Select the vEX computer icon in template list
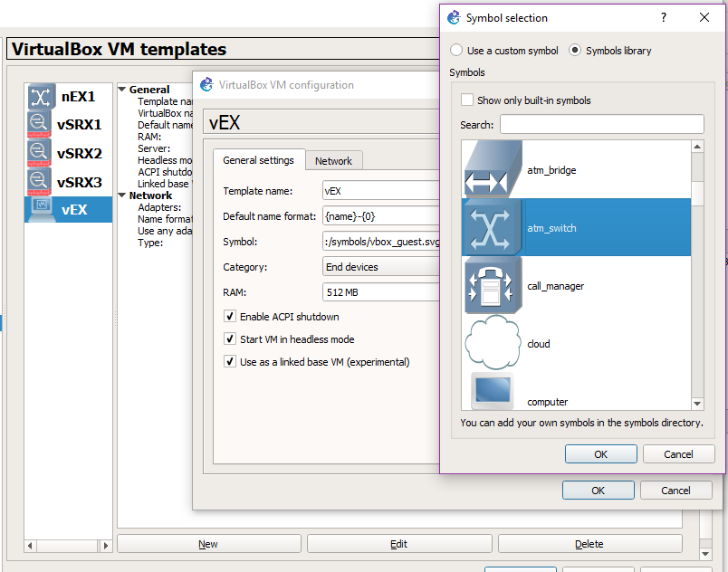This screenshot has height=572, width=728. point(42,209)
